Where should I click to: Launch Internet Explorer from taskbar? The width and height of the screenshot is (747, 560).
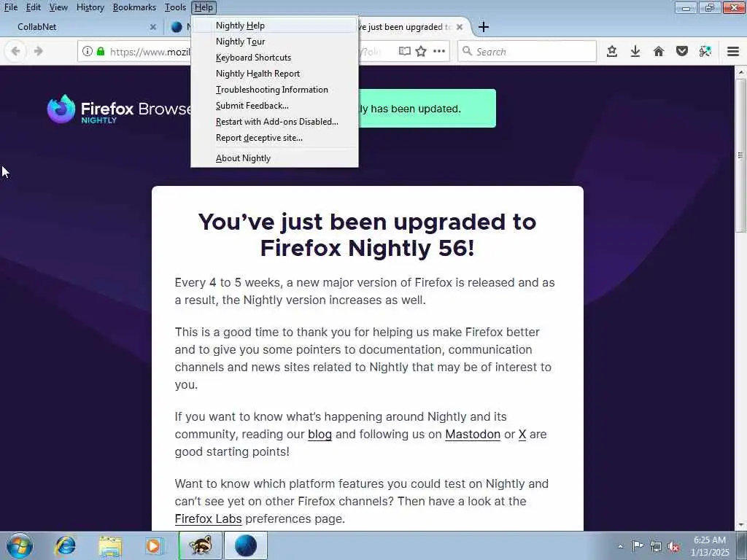point(65,545)
